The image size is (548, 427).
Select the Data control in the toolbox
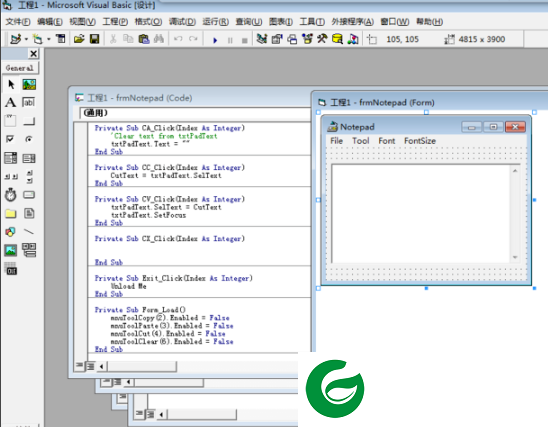[x=29, y=250]
